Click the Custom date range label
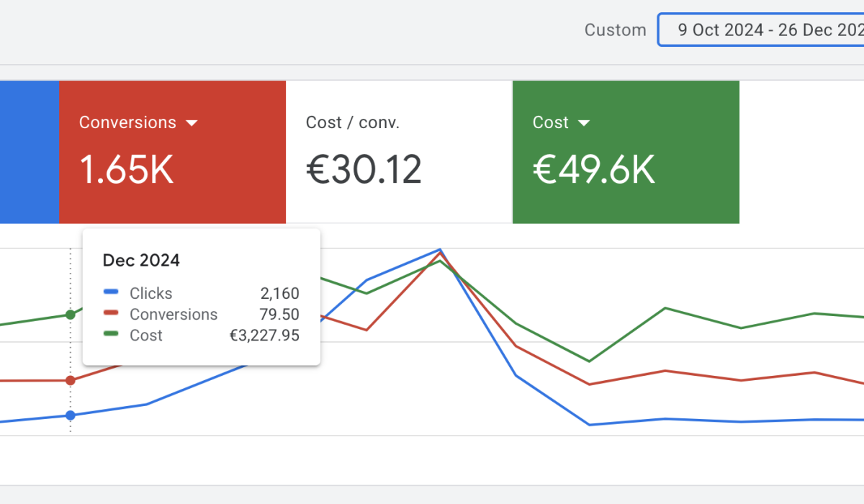This screenshot has width=864, height=504. 616,30
